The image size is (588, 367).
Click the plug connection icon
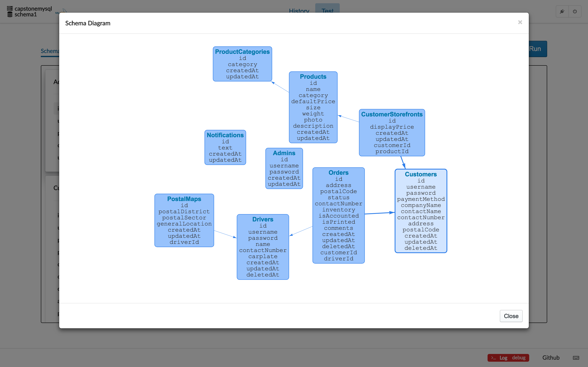562,11
